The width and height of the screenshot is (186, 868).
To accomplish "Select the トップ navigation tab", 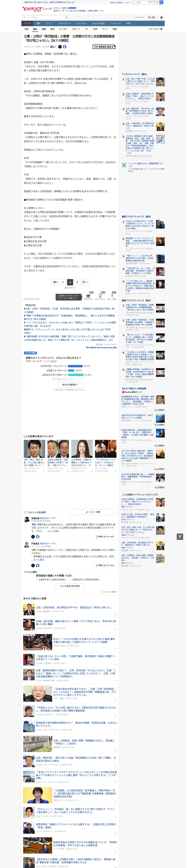I will (27, 24).
